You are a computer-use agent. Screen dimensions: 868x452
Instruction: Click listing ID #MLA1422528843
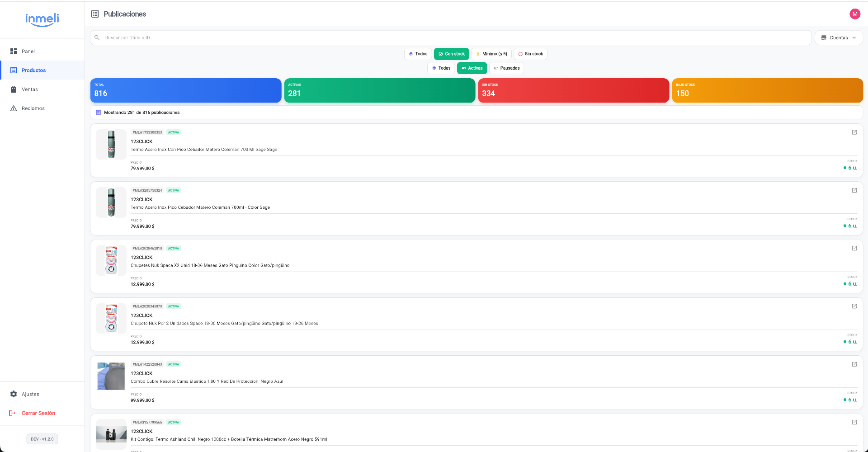pos(147,364)
